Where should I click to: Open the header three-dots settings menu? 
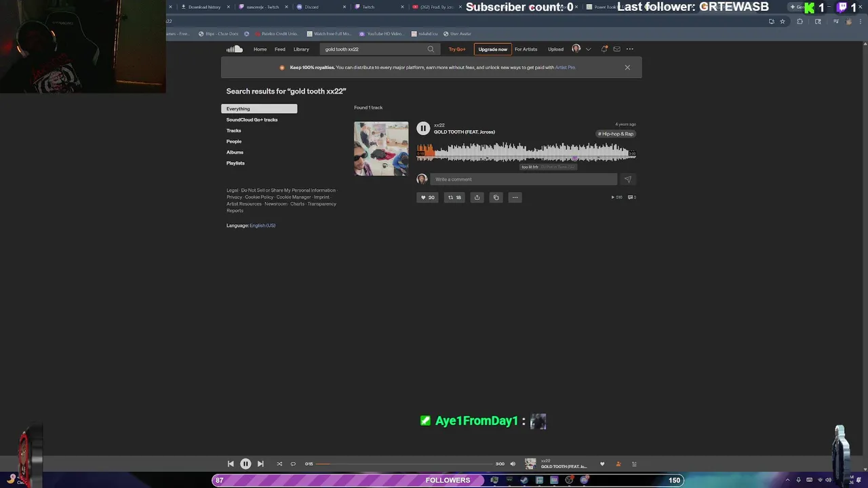[630, 49]
